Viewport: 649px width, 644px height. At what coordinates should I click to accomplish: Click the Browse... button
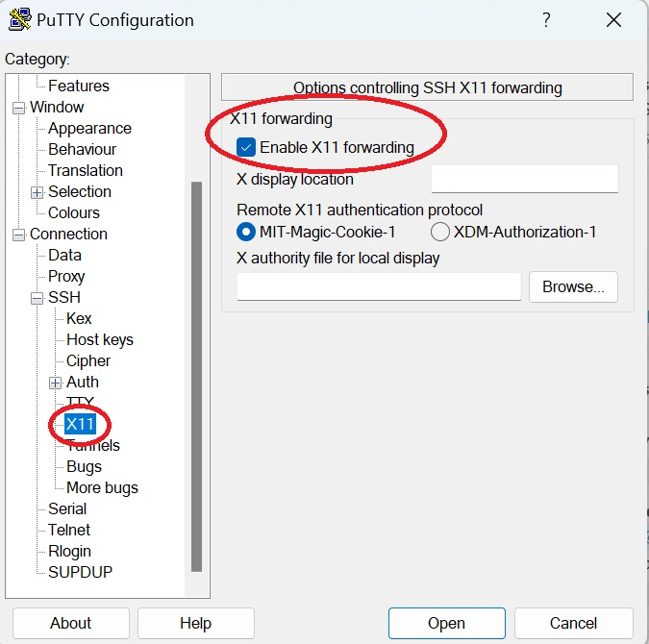pyautogui.click(x=573, y=286)
